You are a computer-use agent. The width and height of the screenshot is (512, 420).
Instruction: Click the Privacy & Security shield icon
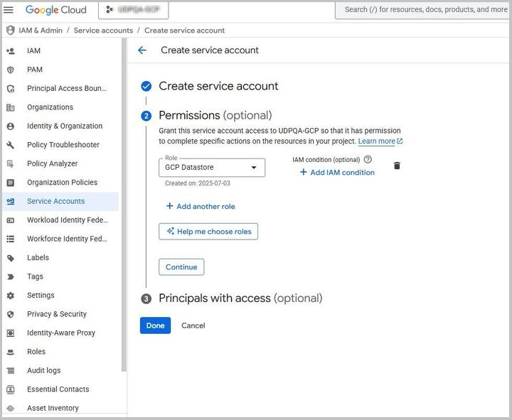pyautogui.click(x=11, y=314)
